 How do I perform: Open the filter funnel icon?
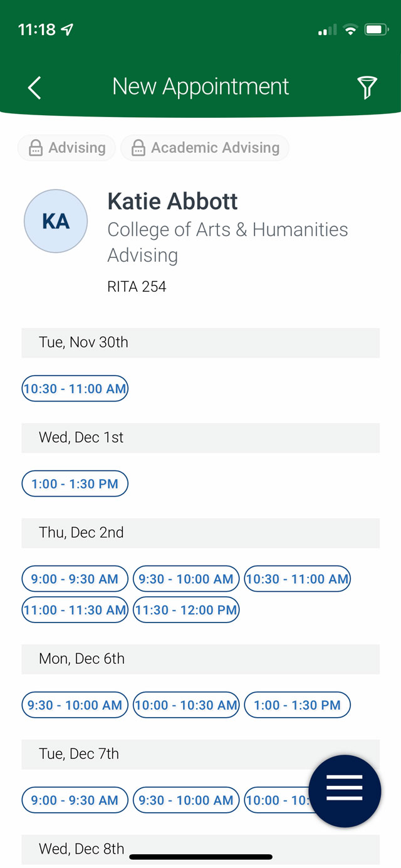[368, 88]
